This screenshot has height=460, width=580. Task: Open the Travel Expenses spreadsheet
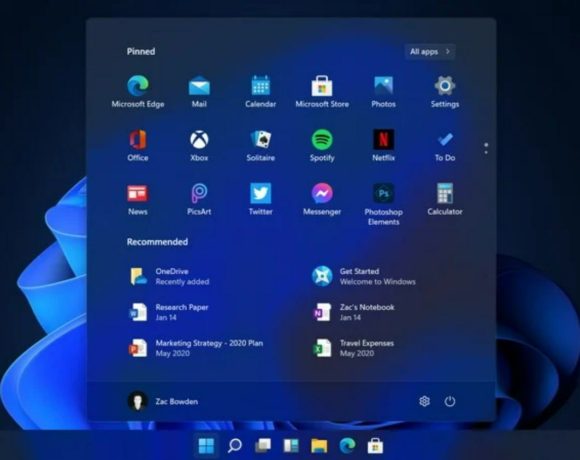point(353,348)
